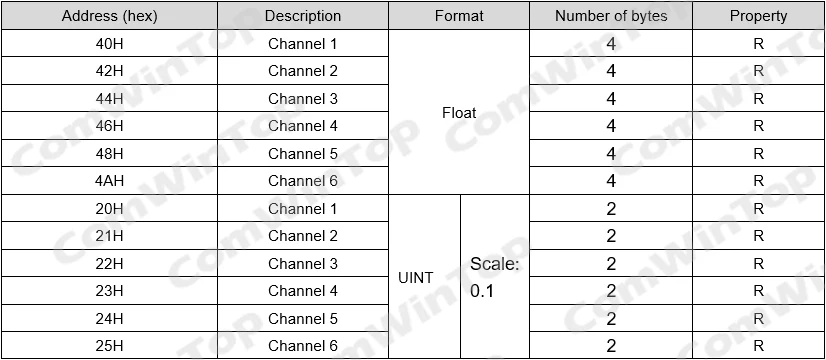This screenshot has height=360, width=826.
Task: Select the 40H address cell
Action: coord(110,43)
